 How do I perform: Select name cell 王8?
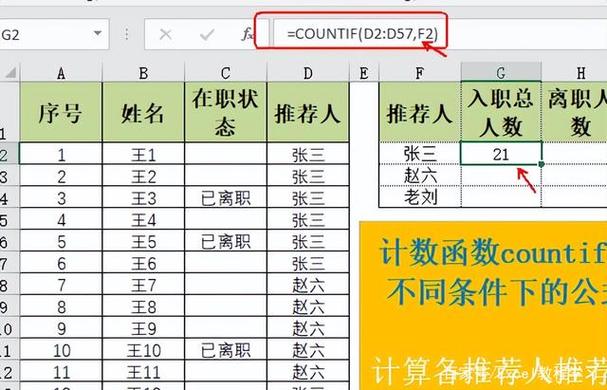[143, 306]
